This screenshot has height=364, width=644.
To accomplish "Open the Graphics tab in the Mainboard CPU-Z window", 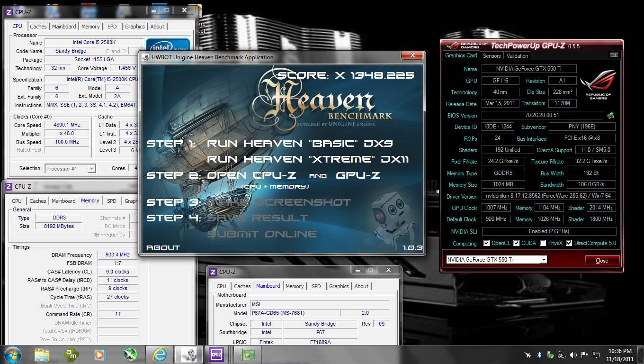I will [x=339, y=286].
